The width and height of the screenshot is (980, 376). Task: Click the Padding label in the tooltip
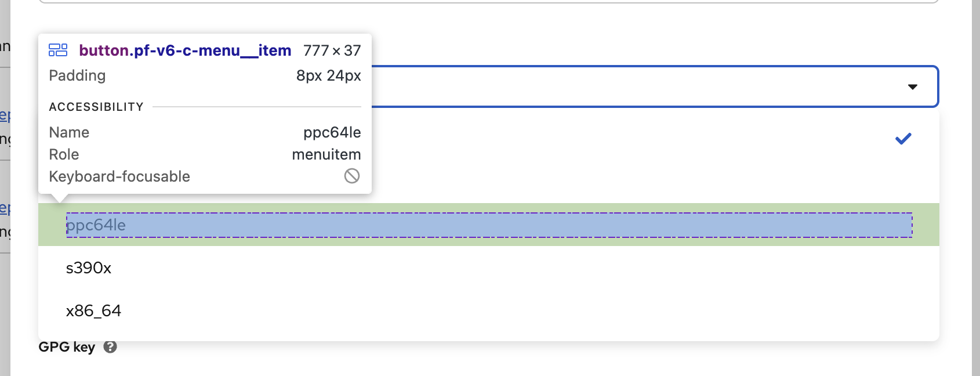77,75
